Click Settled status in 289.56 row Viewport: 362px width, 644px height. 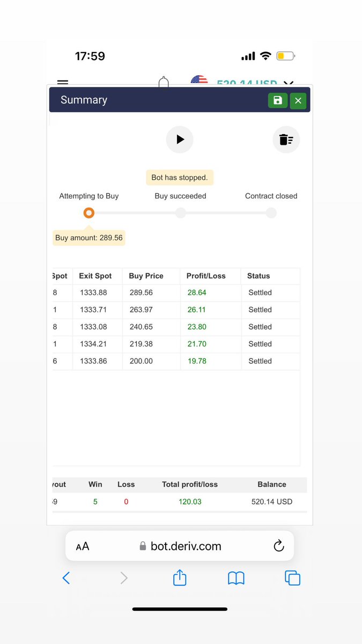[x=260, y=292]
